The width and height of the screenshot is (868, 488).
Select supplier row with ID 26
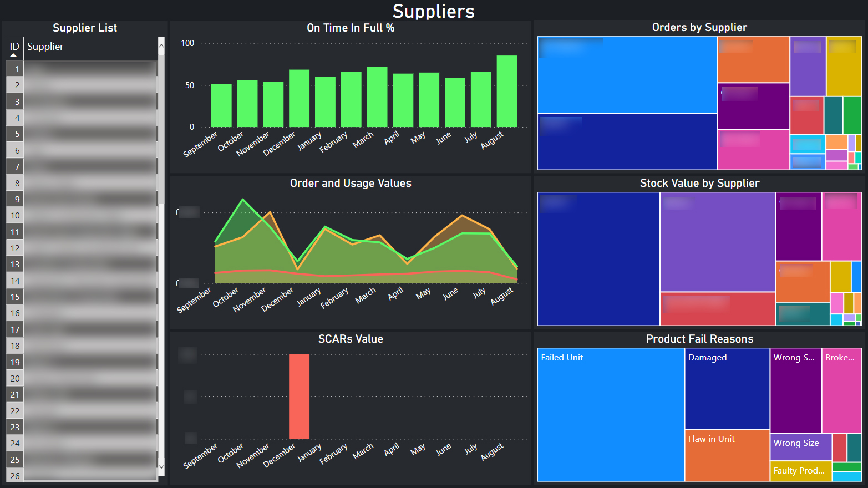point(82,475)
